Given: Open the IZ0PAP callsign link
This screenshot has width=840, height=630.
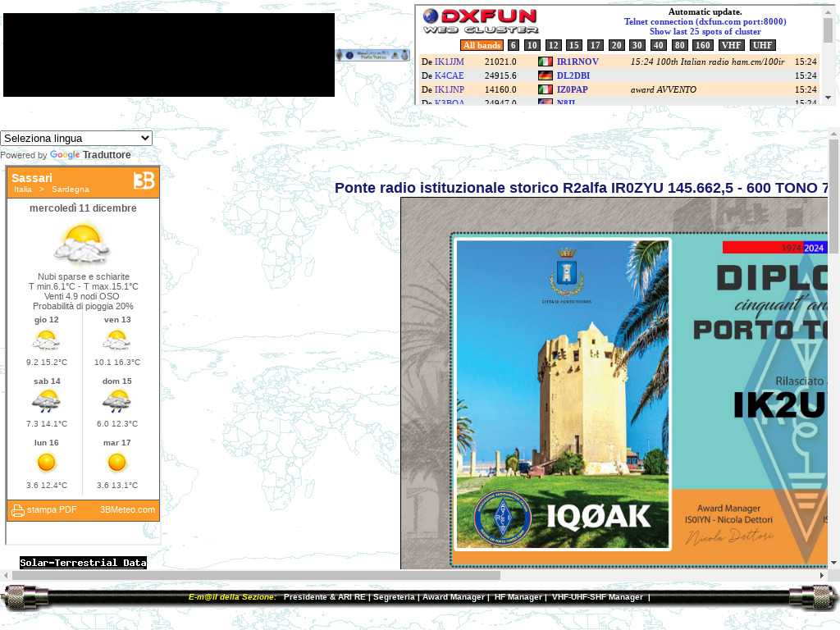Looking at the screenshot, I should (x=572, y=89).
